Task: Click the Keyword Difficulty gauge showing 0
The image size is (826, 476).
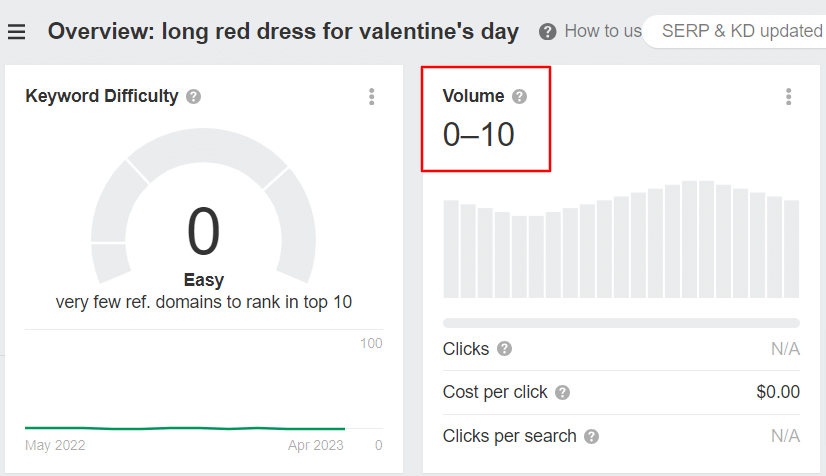Action: tap(203, 211)
